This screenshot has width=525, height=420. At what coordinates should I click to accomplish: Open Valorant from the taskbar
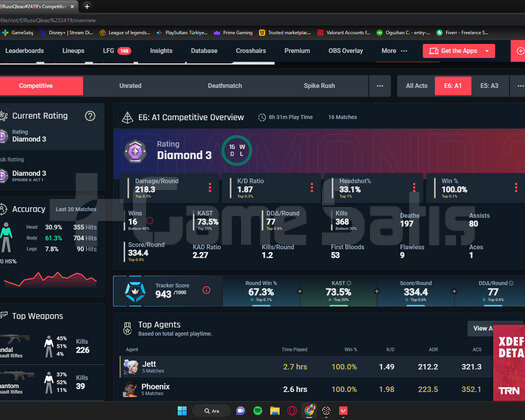pyautogui.click(x=343, y=411)
